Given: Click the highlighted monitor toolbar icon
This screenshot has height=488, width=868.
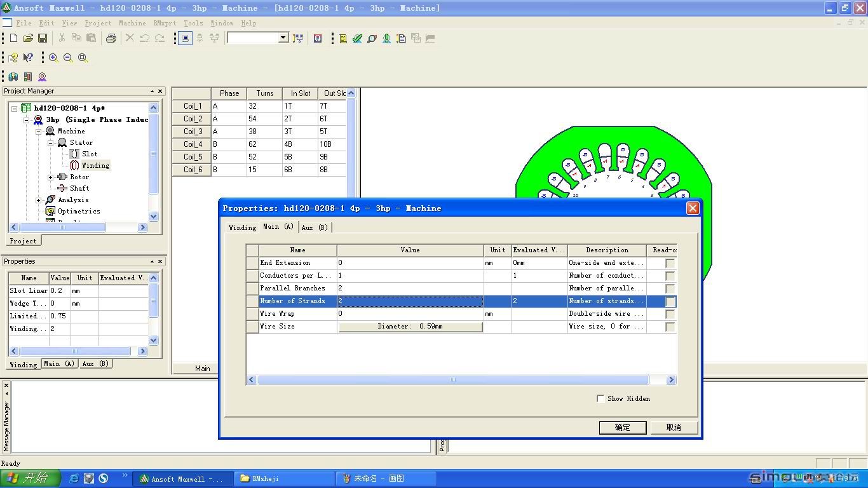Looking at the screenshot, I should click(x=185, y=38).
